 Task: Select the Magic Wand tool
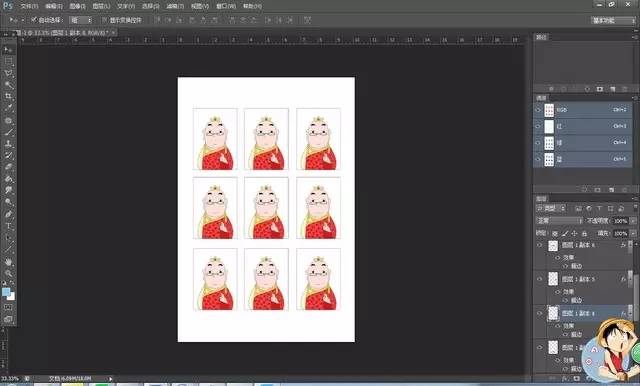8,85
